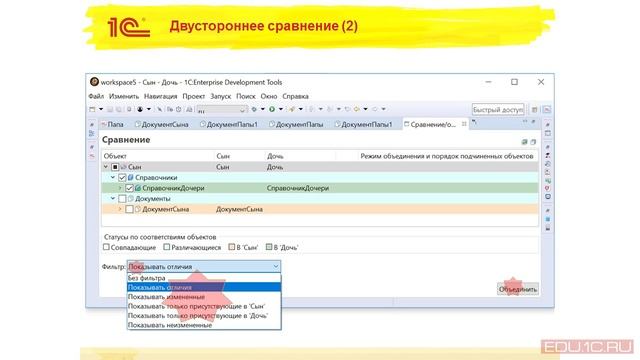Screen dimensions: 640x360
Task: Toggle the В 'Сын' status checkbox
Action: pos(231,247)
